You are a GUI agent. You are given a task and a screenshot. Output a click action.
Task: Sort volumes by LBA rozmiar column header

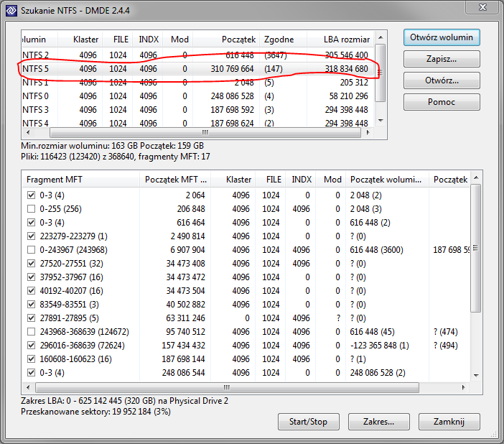(341, 40)
